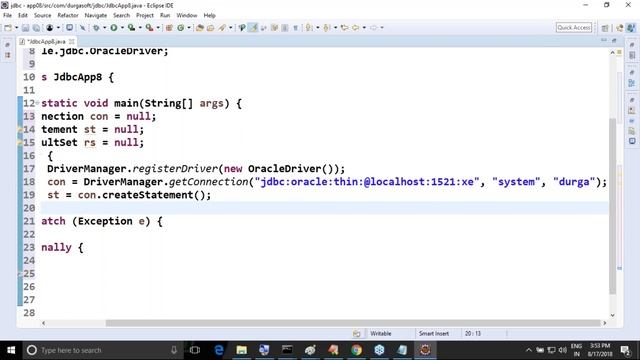This screenshot has height=360, width=640.
Task: Open Package Explorer icon in left trim
Action: pos(8,55)
